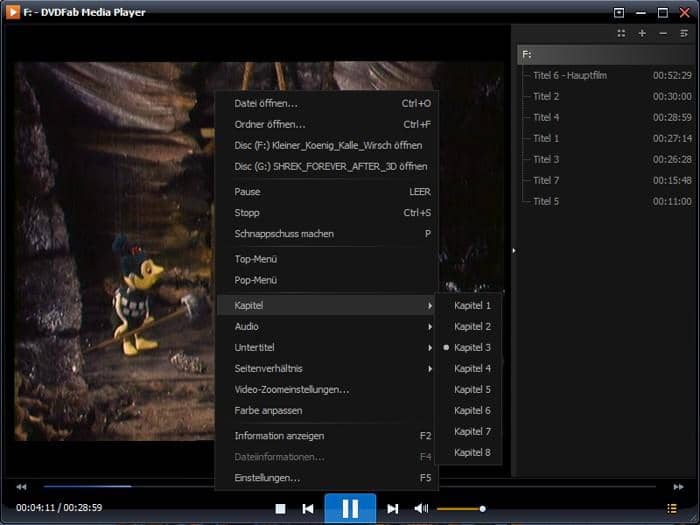This screenshot has height=525, width=700.
Task: Click the rewind icon
Action: (x=21, y=487)
